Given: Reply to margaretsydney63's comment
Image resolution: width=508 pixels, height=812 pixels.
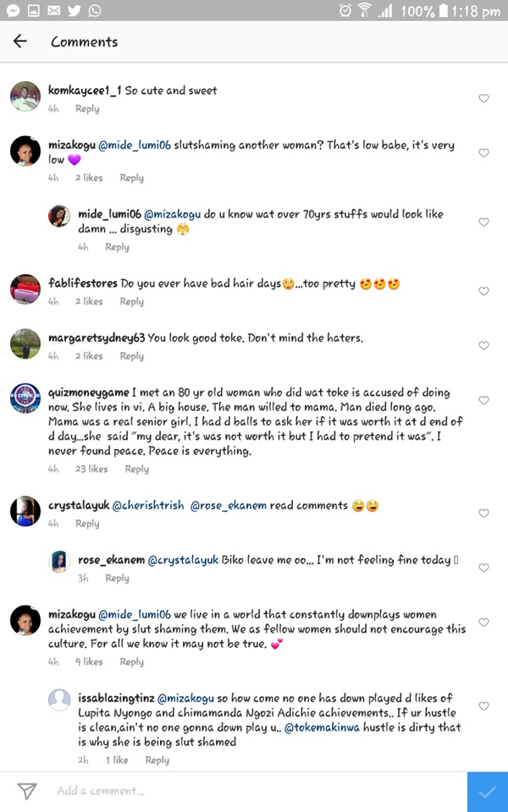Looking at the screenshot, I should pyautogui.click(x=131, y=356).
